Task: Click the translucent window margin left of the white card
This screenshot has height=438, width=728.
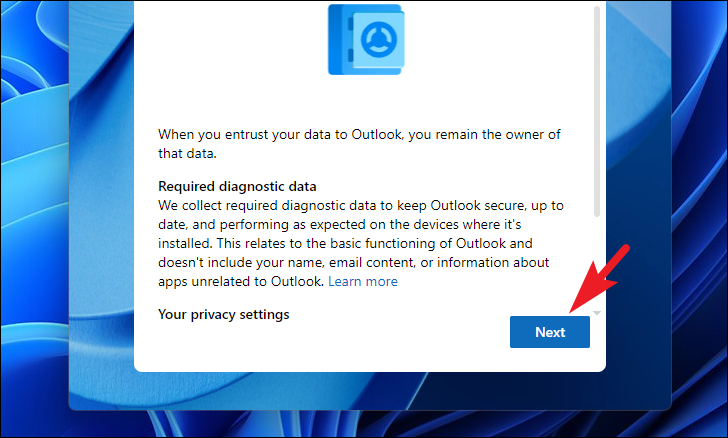Action: (x=101, y=209)
